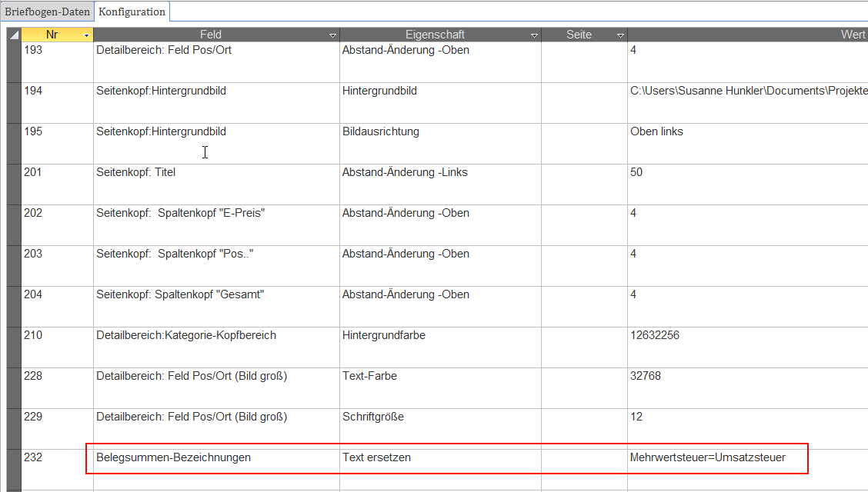
Task: Click the 12632256 background color value
Action: point(655,335)
